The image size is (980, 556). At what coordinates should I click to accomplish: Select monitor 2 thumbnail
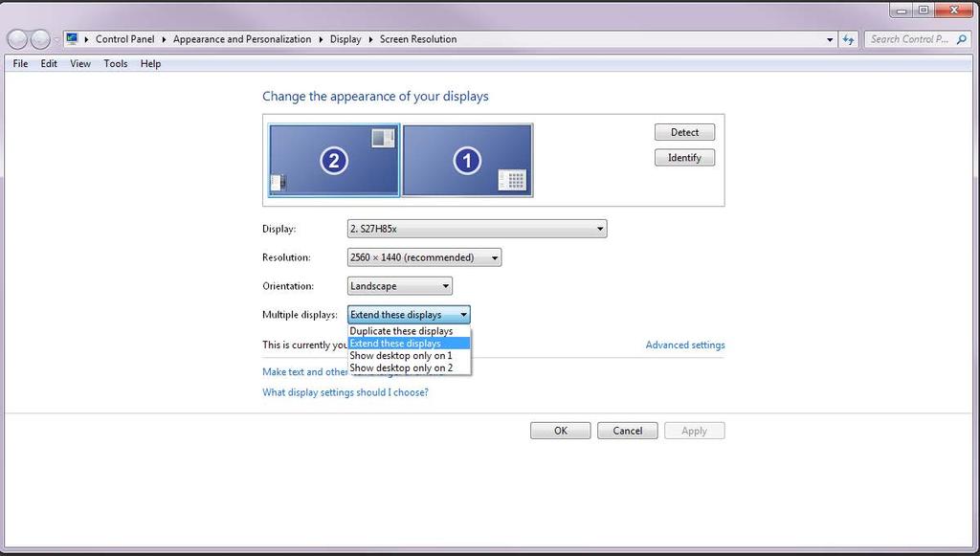334,160
